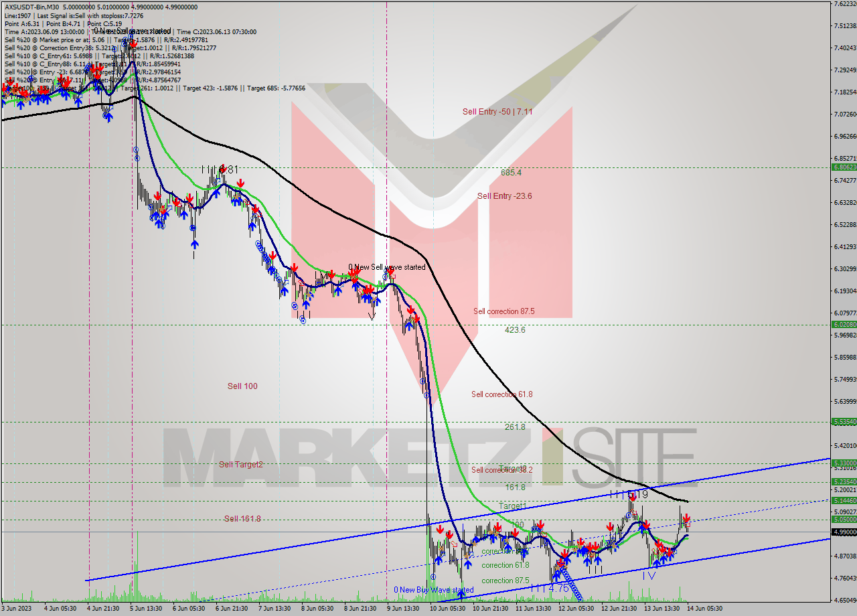Image resolution: width=857 pixels, height=616 pixels.
Task: Click the '261.8' level label
Action: tap(515, 427)
